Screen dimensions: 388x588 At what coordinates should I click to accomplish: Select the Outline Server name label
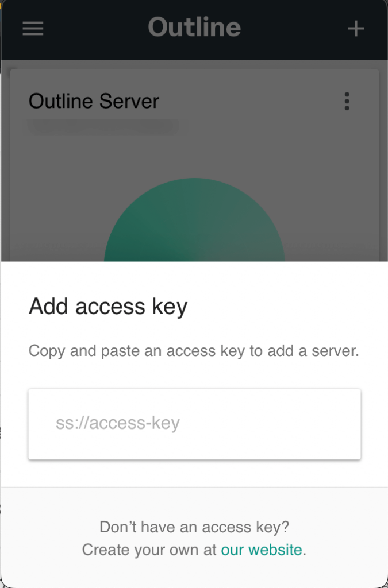(x=94, y=101)
